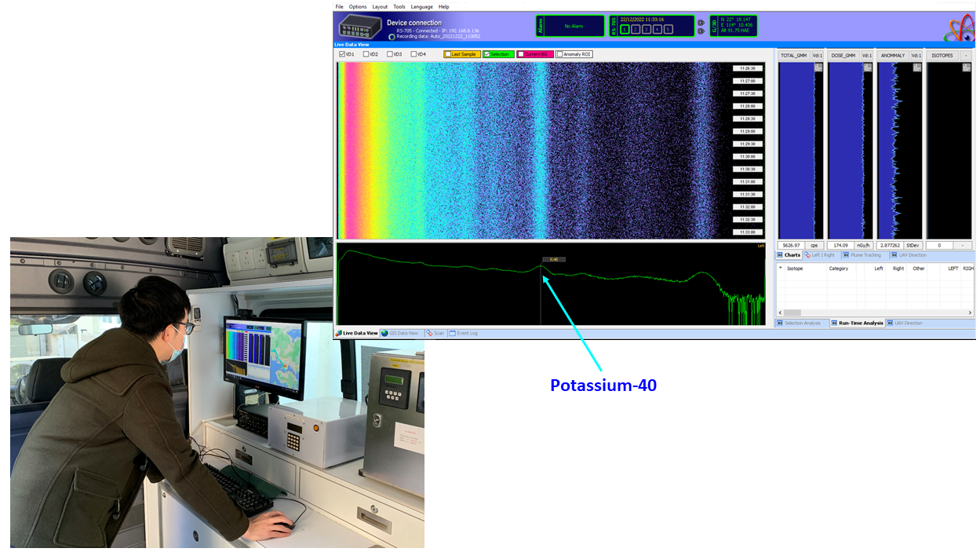Click the Plume Tracking icon
The width and height of the screenshot is (980, 552).
click(845, 255)
